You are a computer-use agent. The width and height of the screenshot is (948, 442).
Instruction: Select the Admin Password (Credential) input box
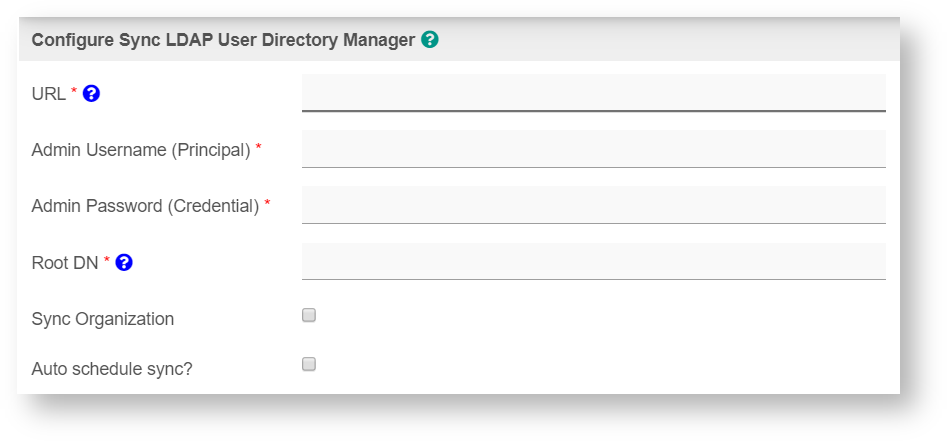point(593,205)
